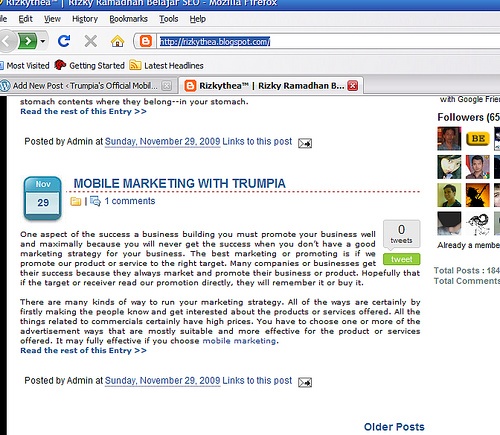Click the Blogger favicon in address bar

(x=146, y=41)
